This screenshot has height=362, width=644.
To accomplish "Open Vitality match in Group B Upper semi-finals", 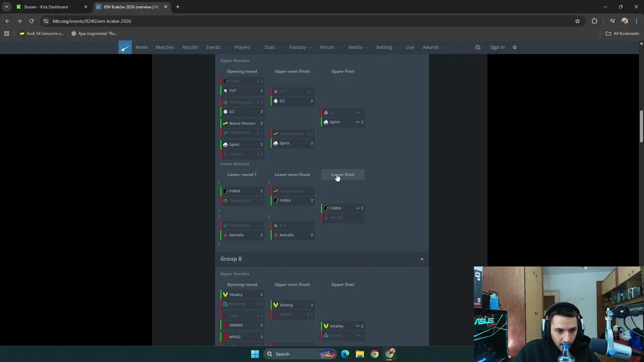I will click(293, 305).
